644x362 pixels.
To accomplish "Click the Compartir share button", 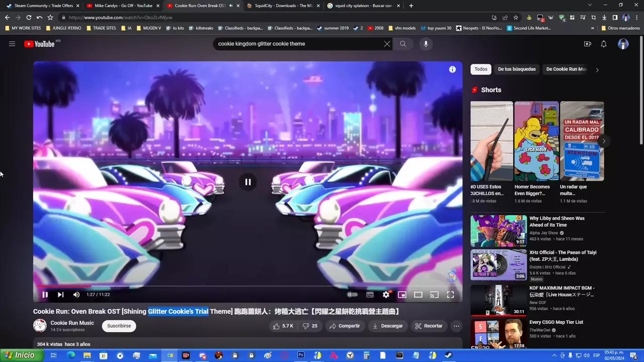I will (x=345, y=326).
